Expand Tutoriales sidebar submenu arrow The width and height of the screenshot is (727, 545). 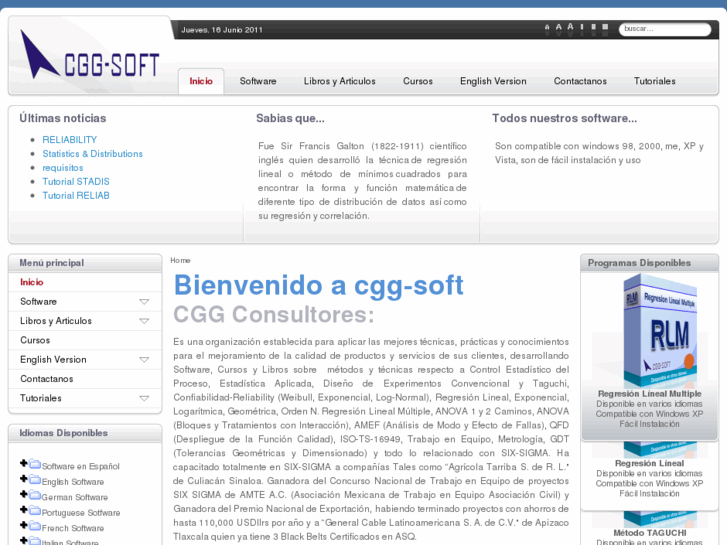tap(144, 398)
